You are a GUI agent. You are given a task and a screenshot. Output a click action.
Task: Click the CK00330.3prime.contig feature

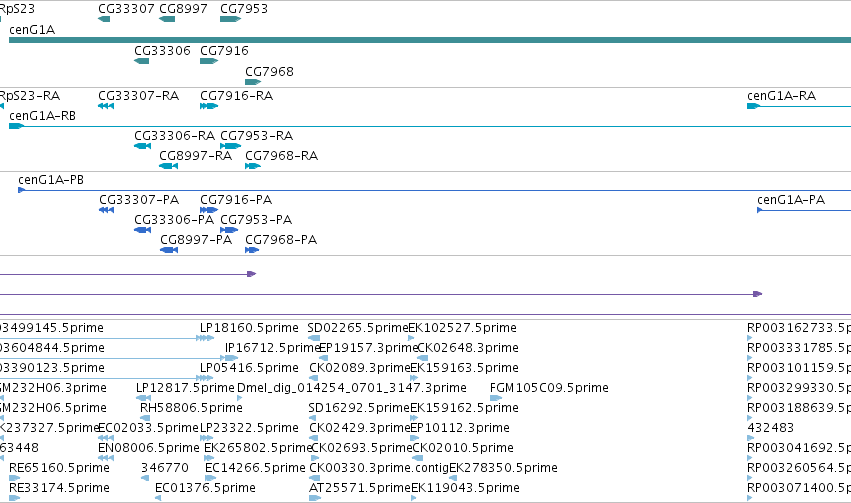coord(379,468)
